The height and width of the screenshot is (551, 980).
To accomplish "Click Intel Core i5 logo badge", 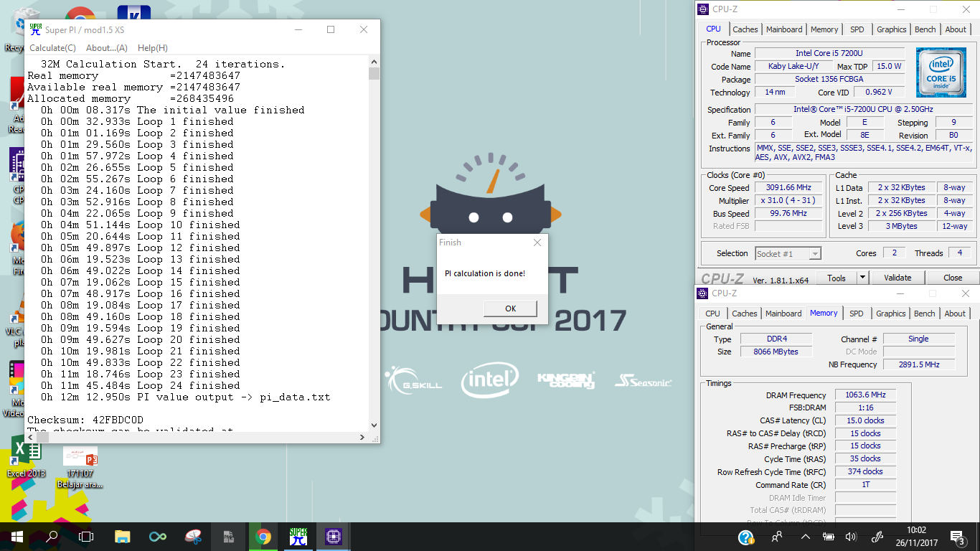I will pos(941,72).
